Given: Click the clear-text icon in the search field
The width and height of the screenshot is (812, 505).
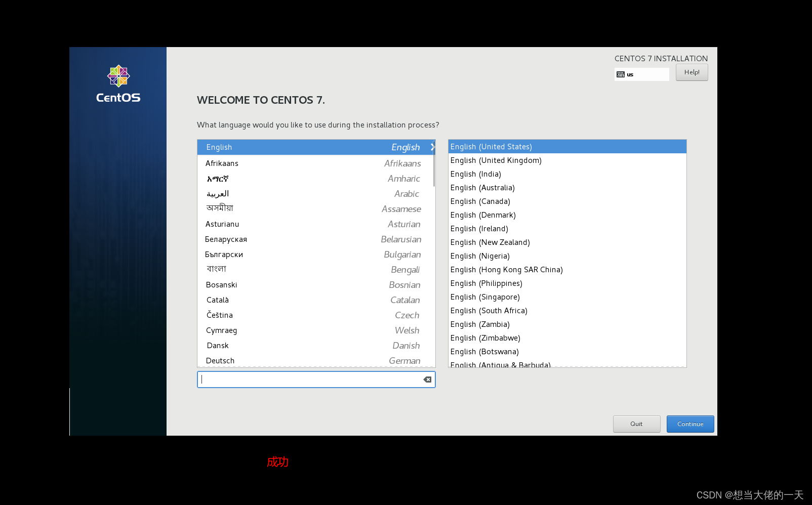Looking at the screenshot, I should point(427,380).
